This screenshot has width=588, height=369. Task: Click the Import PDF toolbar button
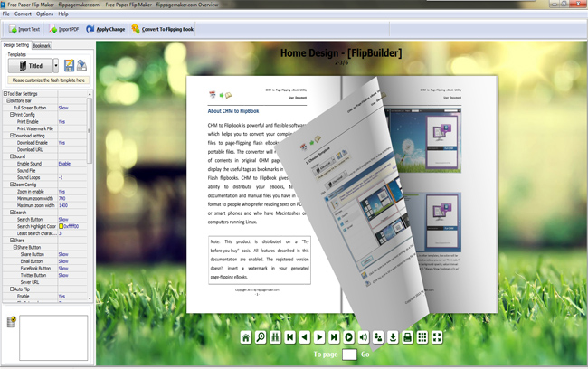(x=63, y=29)
